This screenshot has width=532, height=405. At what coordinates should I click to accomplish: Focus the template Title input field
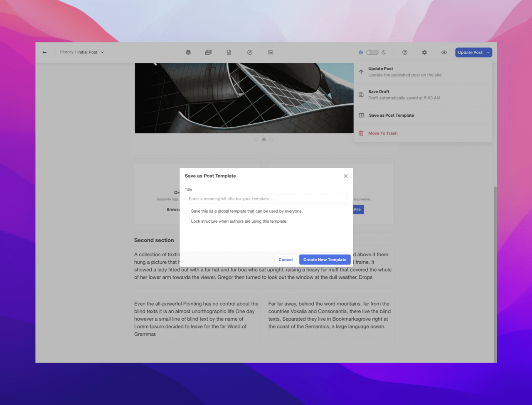pyautogui.click(x=266, y=199)
